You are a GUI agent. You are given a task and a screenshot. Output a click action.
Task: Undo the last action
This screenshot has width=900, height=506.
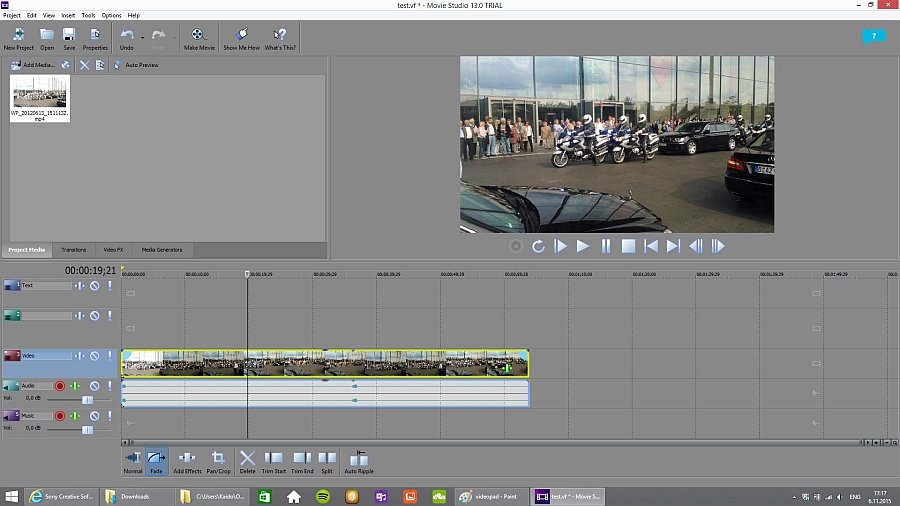click(127, 39)
